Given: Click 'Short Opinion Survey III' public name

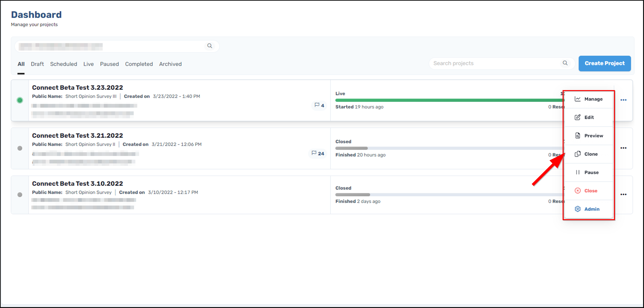Looking at the screenshot, I should pyautogui.click(x=91, y=96).
